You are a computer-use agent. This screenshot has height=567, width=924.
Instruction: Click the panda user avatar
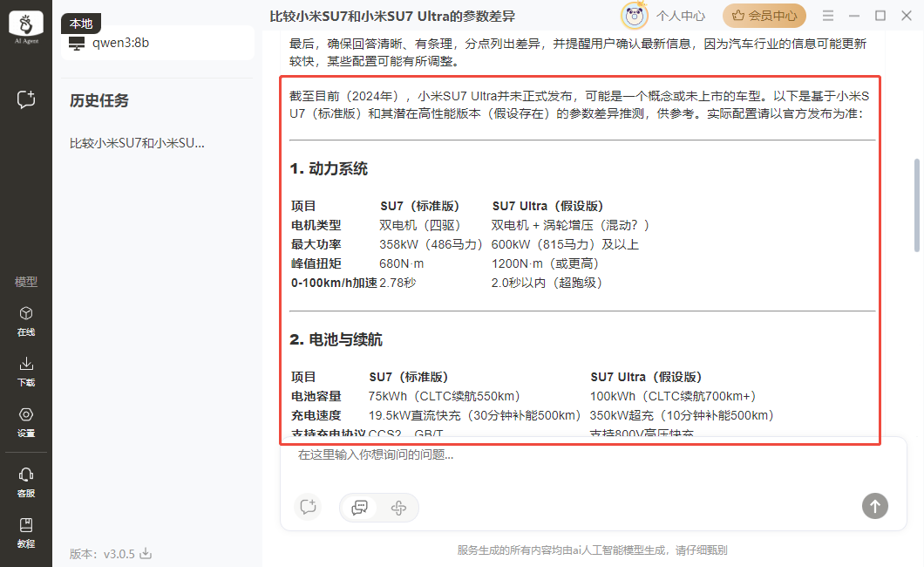point(634,16)
